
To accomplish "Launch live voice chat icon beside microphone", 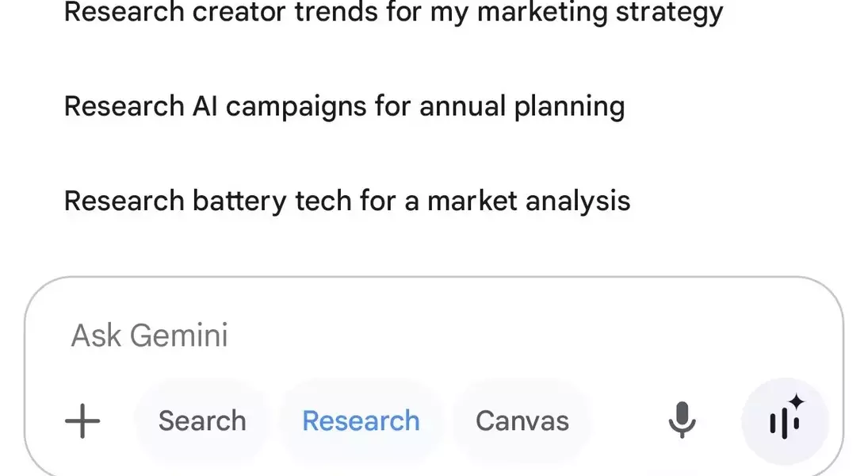I will (x=785, y=421).
